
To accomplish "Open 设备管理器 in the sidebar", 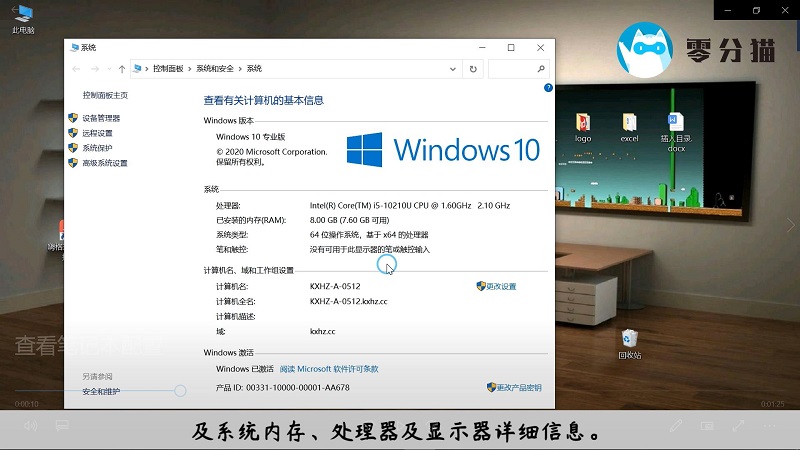I will point(101,118).
